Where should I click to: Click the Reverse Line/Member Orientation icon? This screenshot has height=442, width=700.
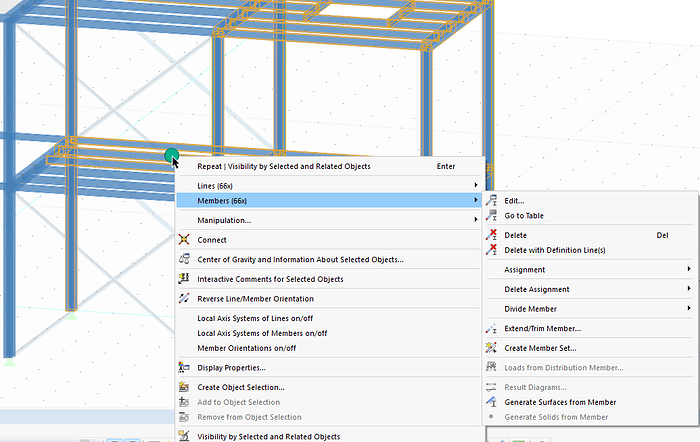184,298
